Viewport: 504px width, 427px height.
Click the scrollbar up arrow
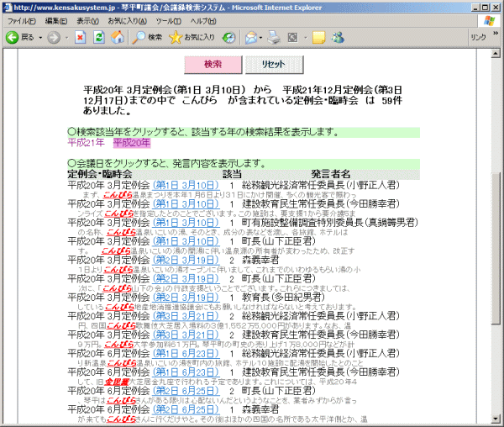pos(496,54)
